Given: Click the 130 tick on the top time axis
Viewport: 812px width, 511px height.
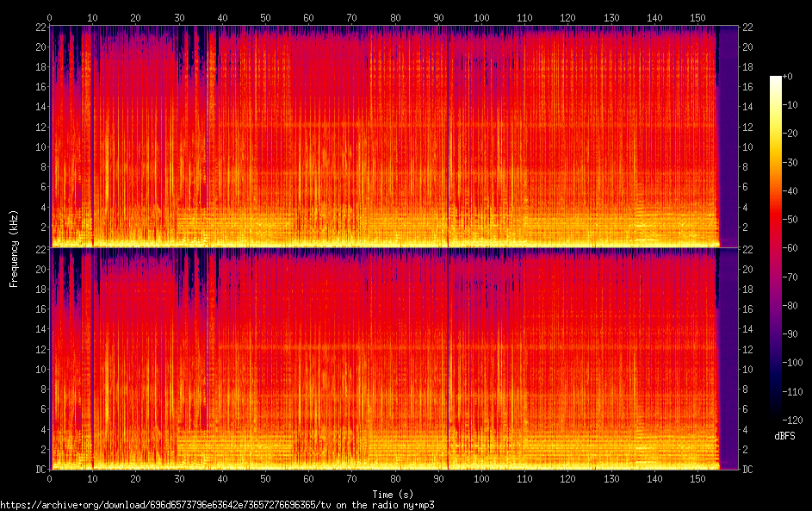Looking at the screenshot, I should click(611, 17).
